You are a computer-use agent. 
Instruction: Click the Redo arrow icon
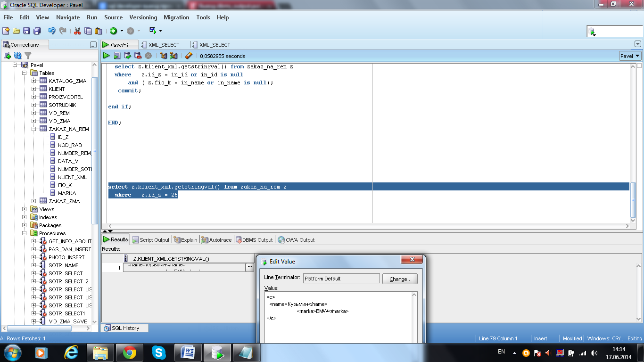[x=63, y=31]
